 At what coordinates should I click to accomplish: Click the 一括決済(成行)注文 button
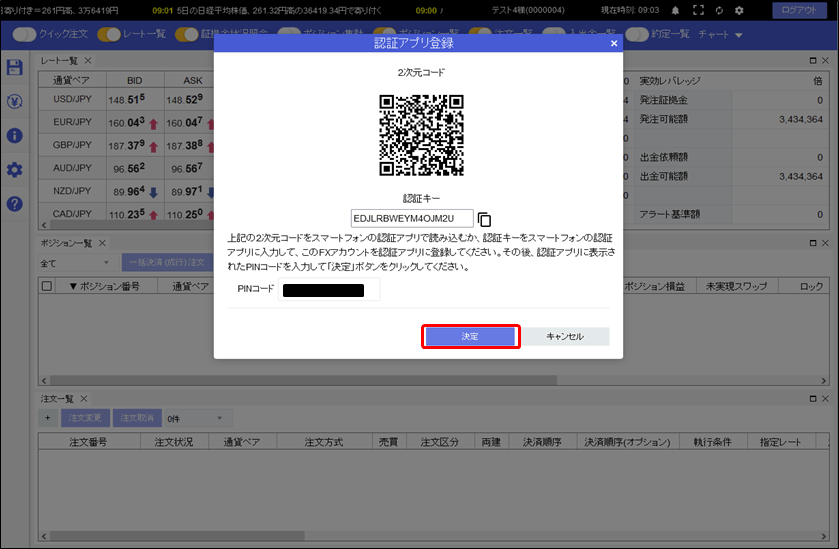pyautogui.click(x=167, y=262)
